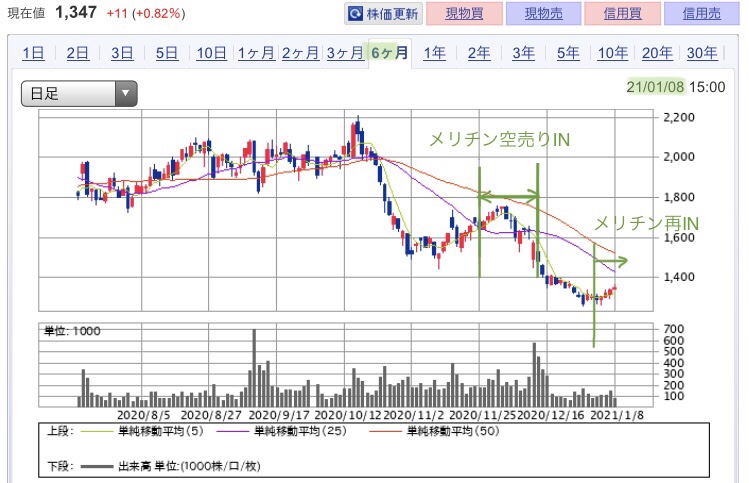Screen dimensions: 749x483
Task: Switch chart to 1年 range
Action: (435, 53)
